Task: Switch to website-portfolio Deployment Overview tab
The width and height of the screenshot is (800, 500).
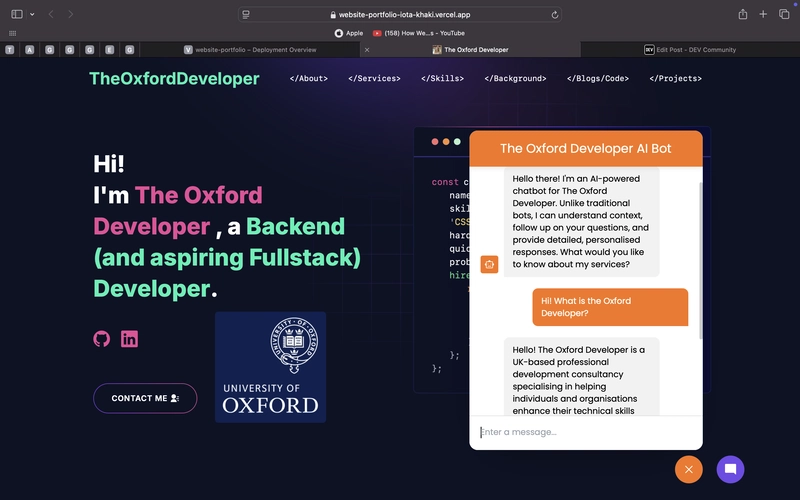Action: click(x=250, y=49)
